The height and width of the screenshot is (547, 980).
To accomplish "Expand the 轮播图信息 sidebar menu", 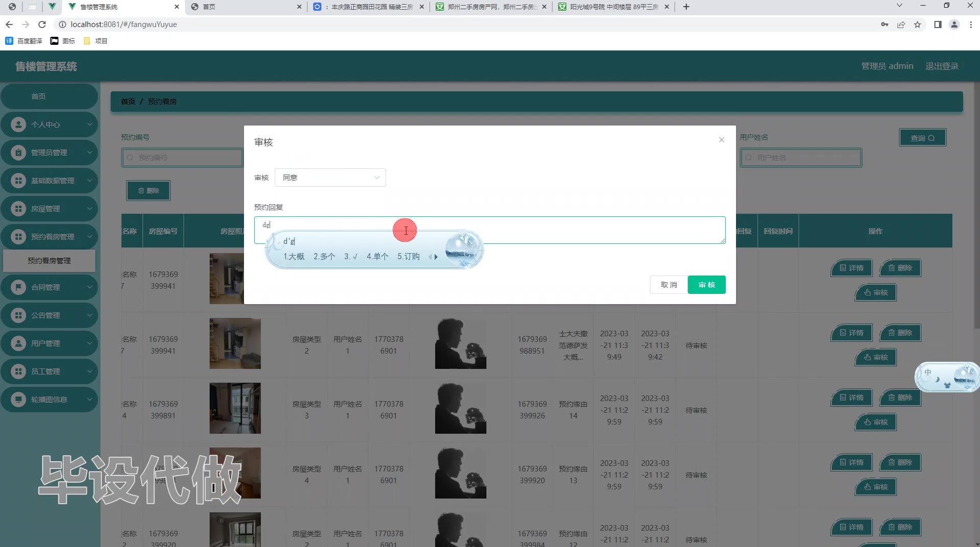I will point(49,400).
